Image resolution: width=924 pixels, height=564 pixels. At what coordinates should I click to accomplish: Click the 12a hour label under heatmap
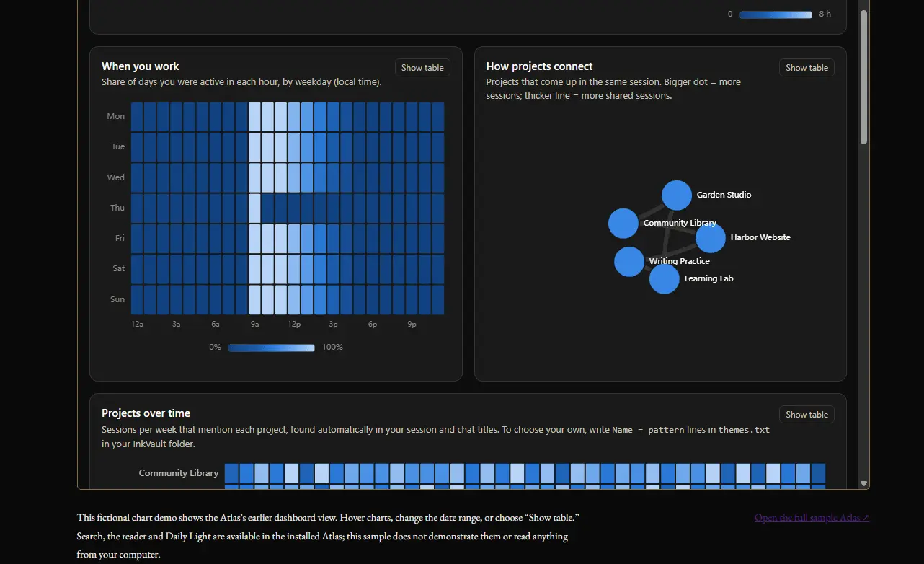pos(137,325)
